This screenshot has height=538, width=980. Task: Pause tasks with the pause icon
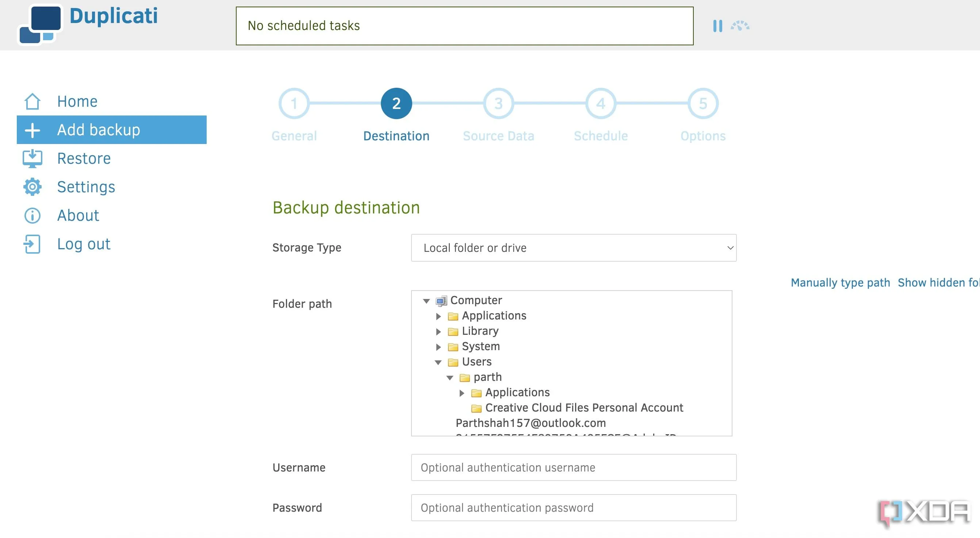(717, 26)
